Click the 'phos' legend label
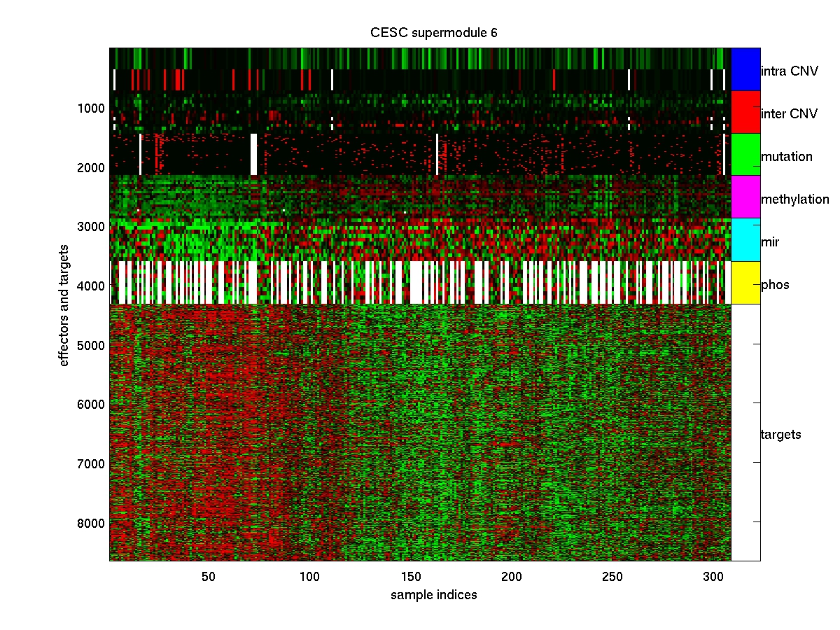Image resolution: width=840 pixels, height=630 pixels. click(774, 285)
